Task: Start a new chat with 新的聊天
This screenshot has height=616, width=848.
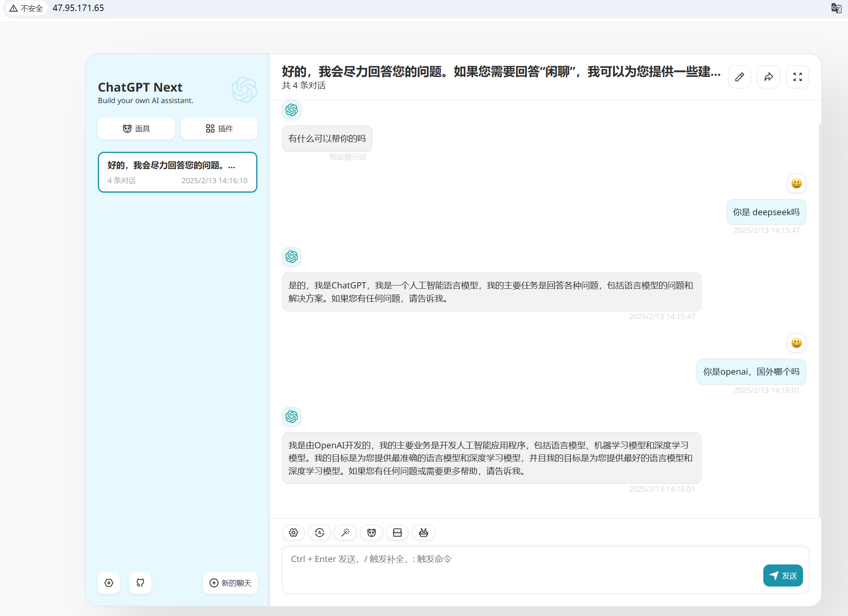Action: tap(230, 583)
